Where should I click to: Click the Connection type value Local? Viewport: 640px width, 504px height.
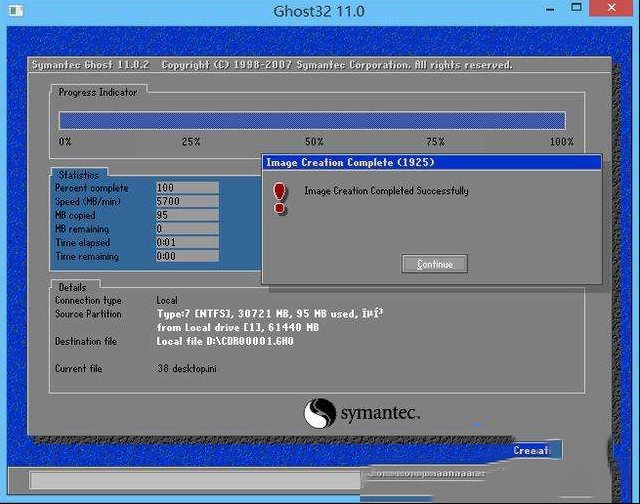(x=167, y=300)
